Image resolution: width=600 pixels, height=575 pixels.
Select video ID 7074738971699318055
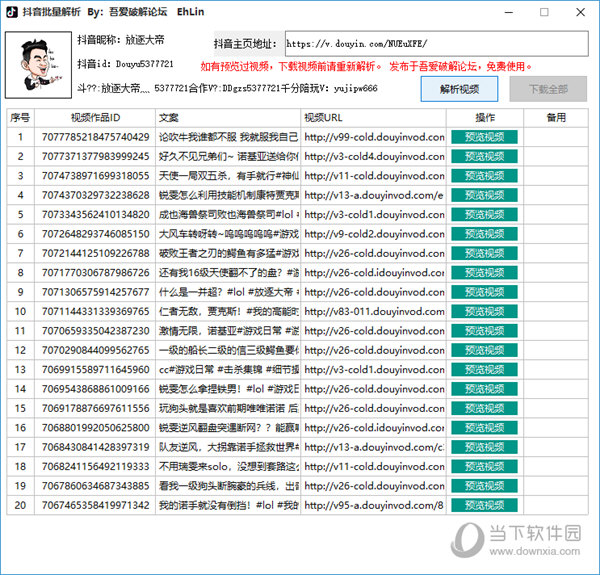coord(96,176)
